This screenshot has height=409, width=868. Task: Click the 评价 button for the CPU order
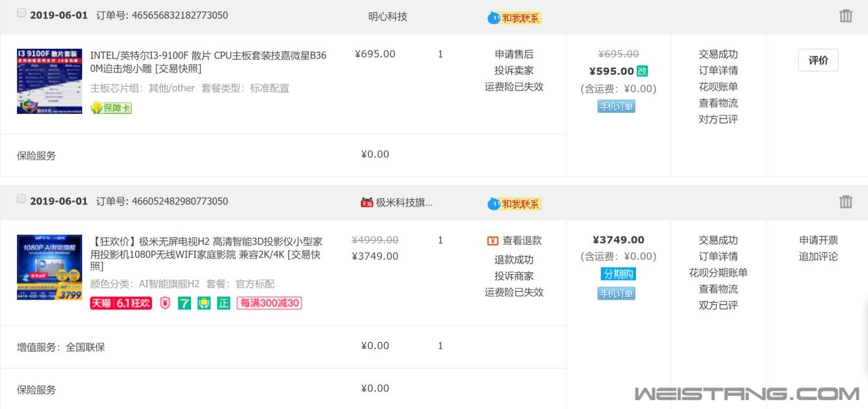818,60
